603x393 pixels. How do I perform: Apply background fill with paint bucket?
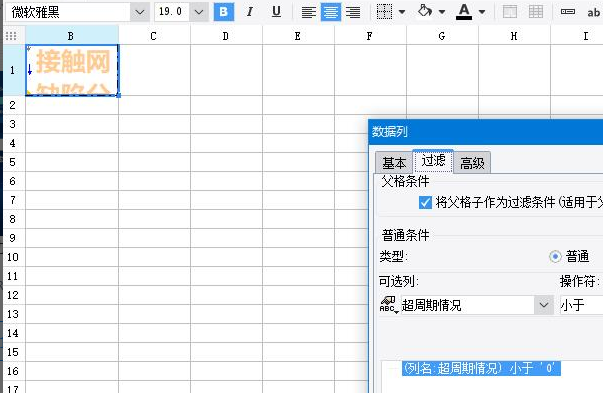point(425,11)
